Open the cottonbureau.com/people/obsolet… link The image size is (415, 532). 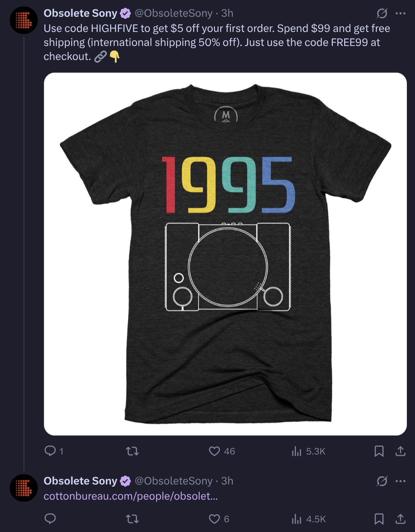(x=131, y=496)
